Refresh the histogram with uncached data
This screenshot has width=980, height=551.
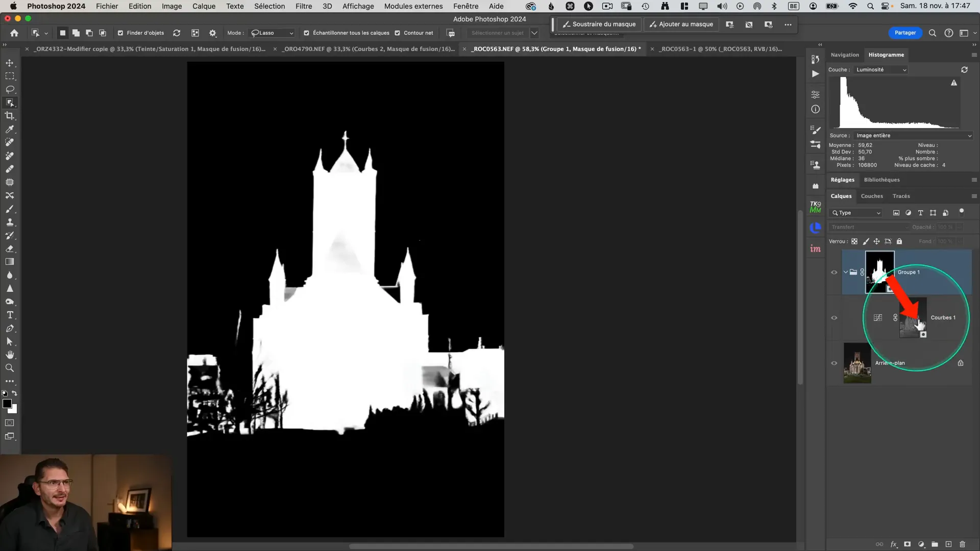point(964,69)
